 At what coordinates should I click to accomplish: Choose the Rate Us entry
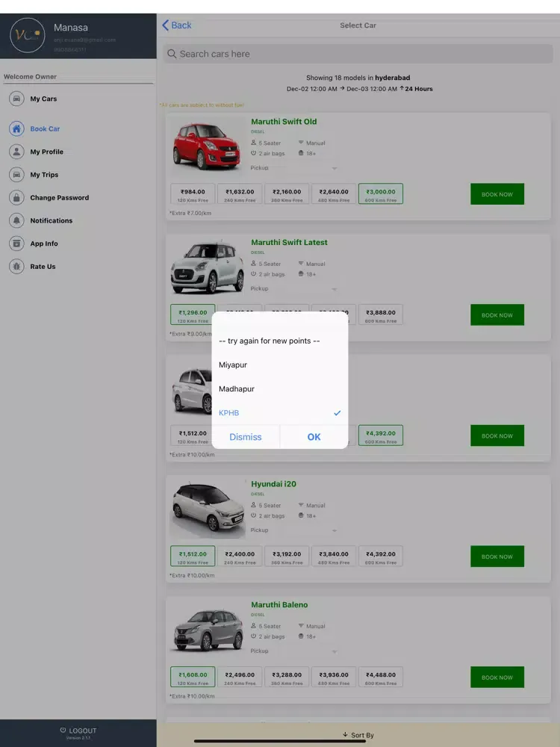coord(43,267)
